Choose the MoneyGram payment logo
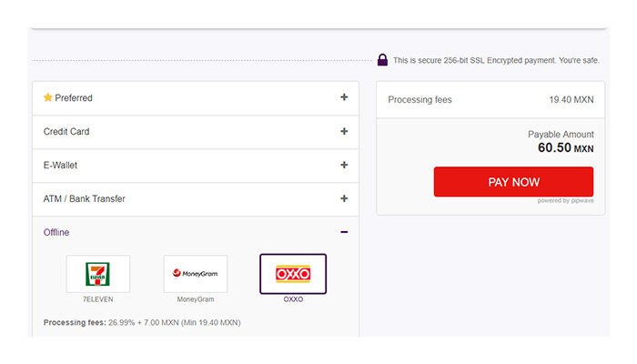This screenshot has height=364, width=637. pyautogui.click(x=196, y=274)
